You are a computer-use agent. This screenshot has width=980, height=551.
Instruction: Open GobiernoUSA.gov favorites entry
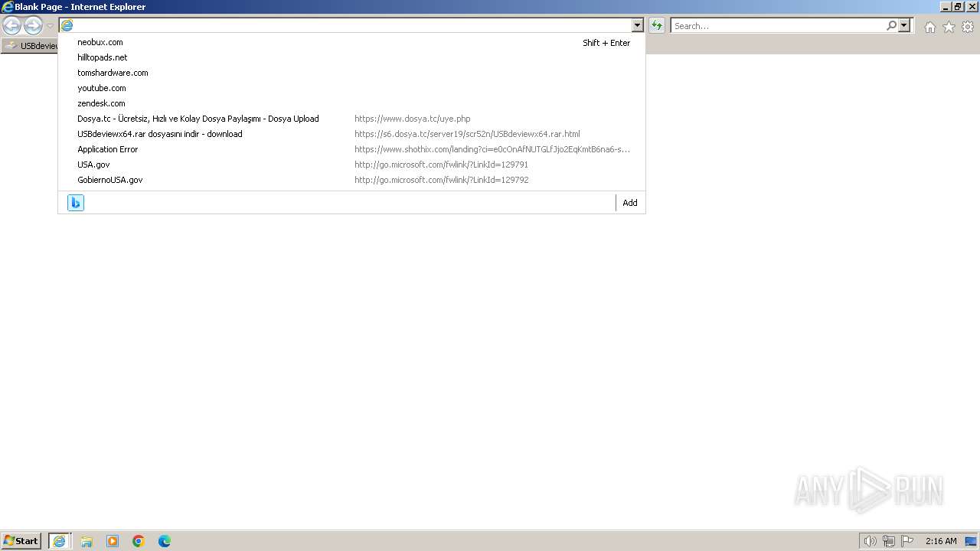pyautogui.click(x=352, y=180)
